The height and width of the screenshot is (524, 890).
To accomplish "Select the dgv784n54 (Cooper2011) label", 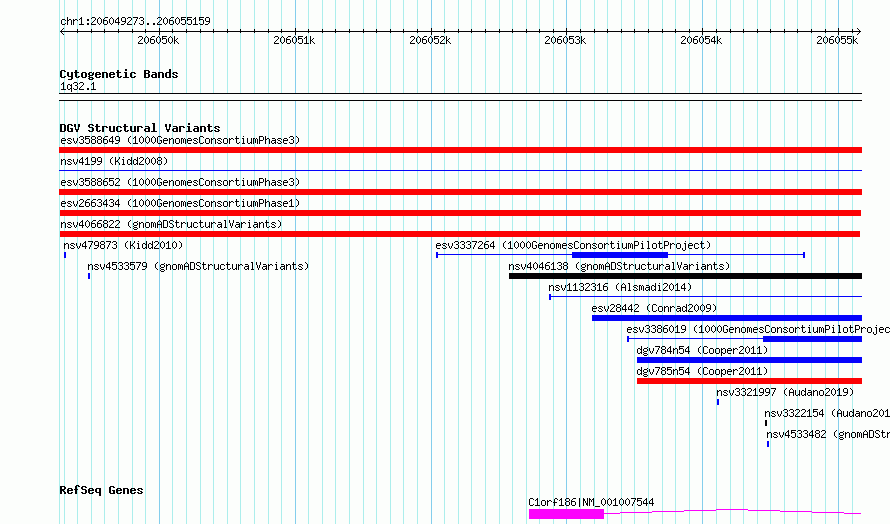I will click(x=702, y=350).
